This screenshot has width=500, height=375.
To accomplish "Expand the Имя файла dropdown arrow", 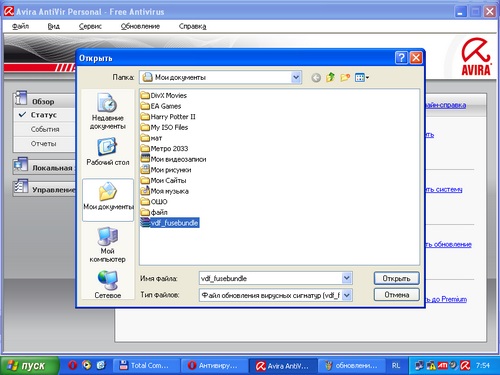I will click(346, 278).
